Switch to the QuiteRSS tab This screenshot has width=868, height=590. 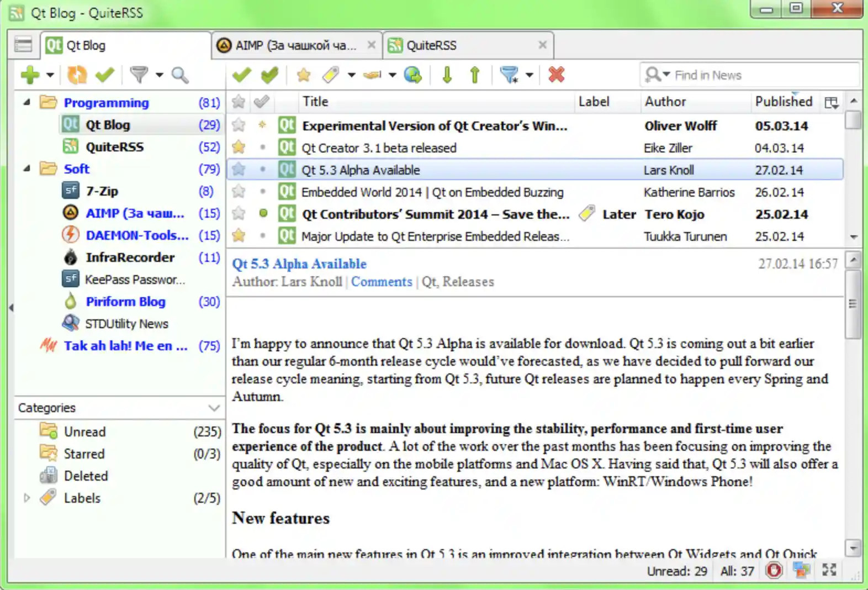pos(468,45)
